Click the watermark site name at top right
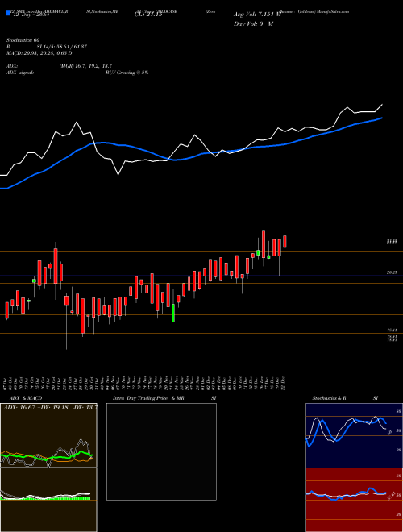403x532 pixels. click(x=333, y=11)
